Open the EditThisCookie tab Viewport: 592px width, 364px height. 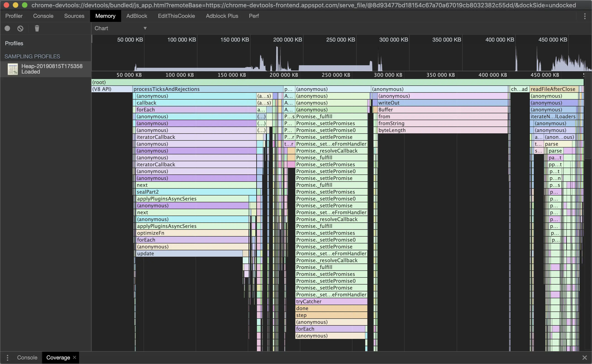pyautogui.click(x=176, y=16)
